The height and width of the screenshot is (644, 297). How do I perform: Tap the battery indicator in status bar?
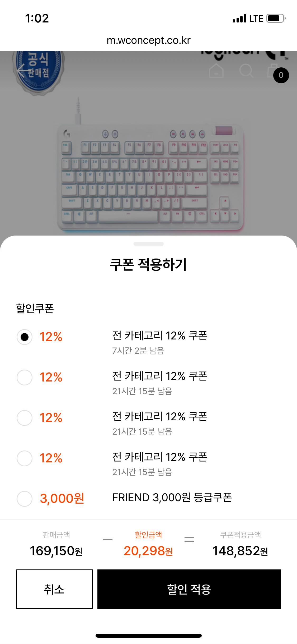276,19
